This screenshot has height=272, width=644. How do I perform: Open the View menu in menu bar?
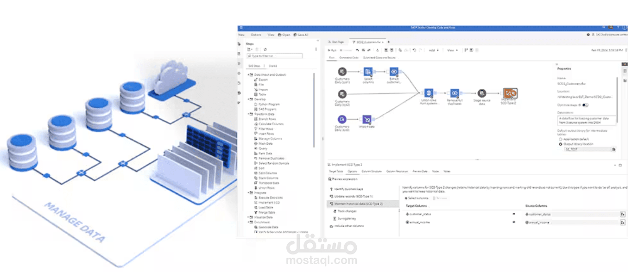point(271,35)
